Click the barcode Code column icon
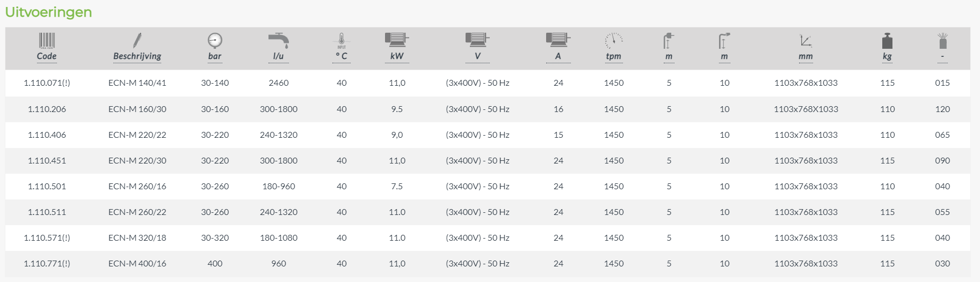 click(x=47, y=41)
